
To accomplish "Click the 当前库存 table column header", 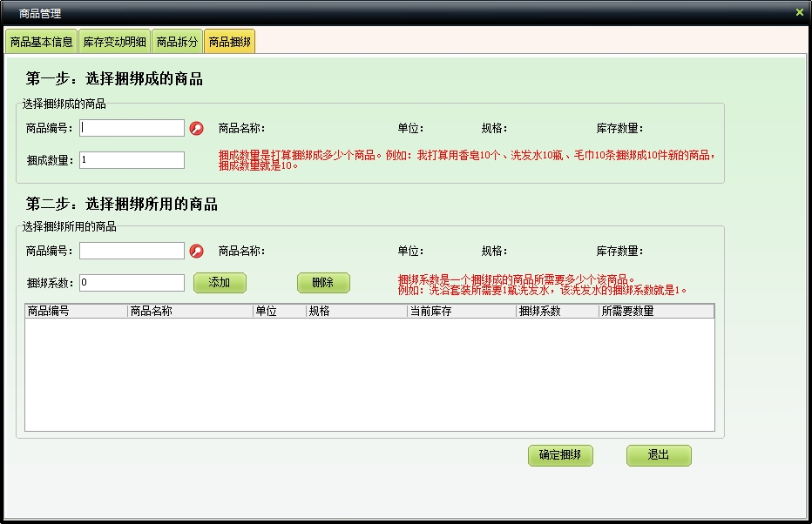I will [x=461, y=311].
